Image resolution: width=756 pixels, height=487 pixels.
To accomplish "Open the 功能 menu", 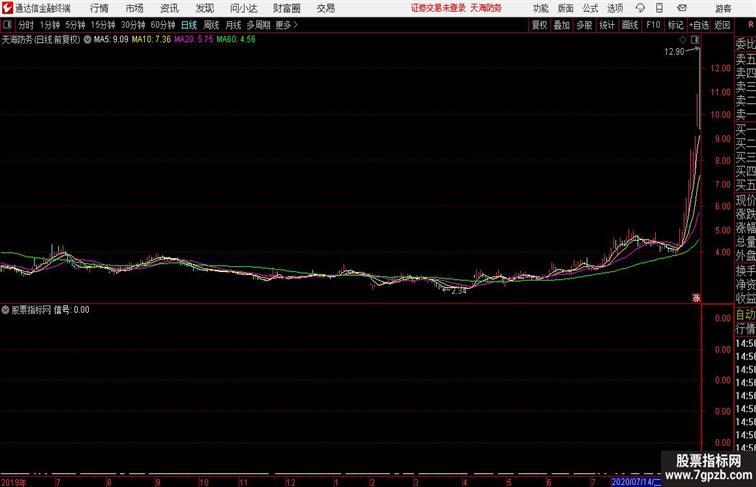I will [540, 8].
